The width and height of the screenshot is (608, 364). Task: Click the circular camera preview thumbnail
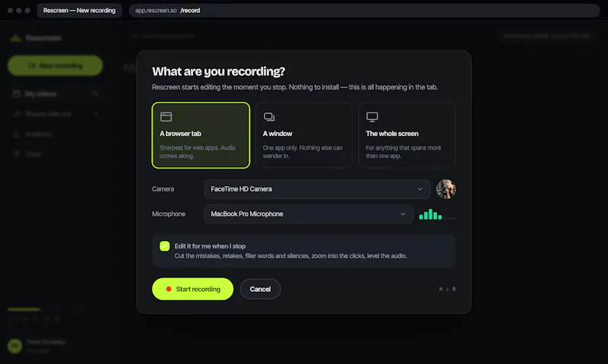coord(446,189)
